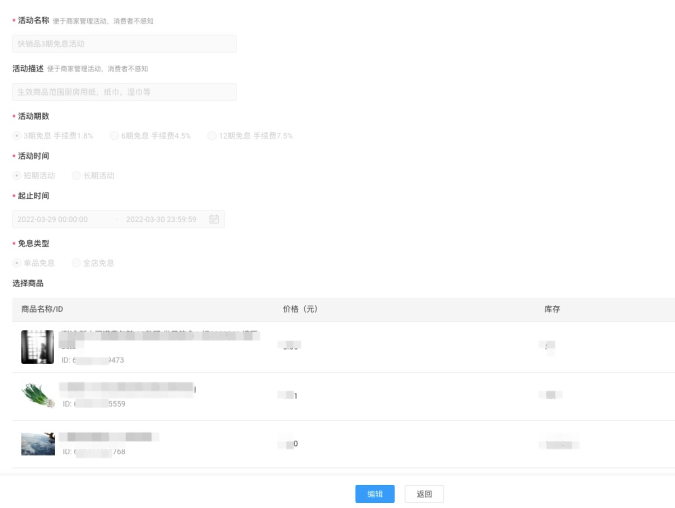
Task: Click product ID ending in 768
Action: coord(94,452)
